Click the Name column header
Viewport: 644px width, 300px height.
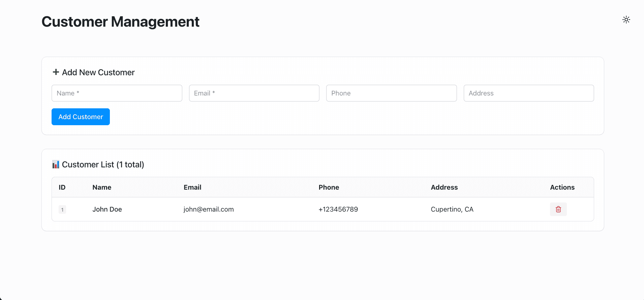(x=102, y=187)
